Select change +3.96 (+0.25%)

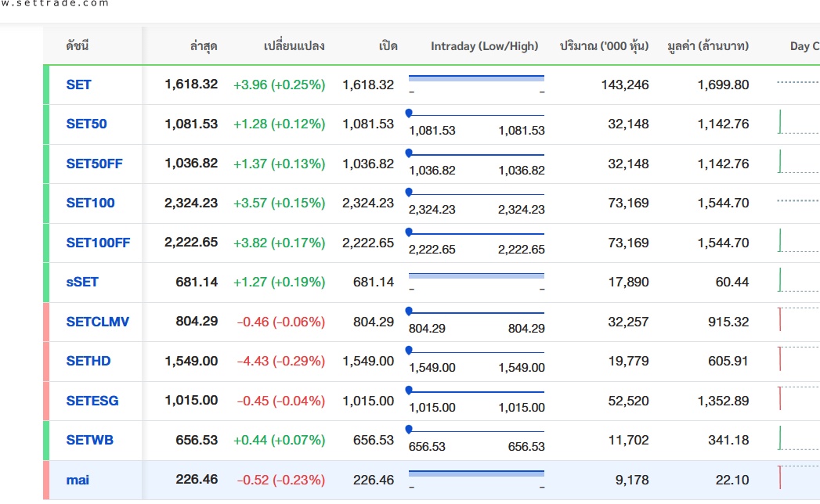(x=280, y=85)
